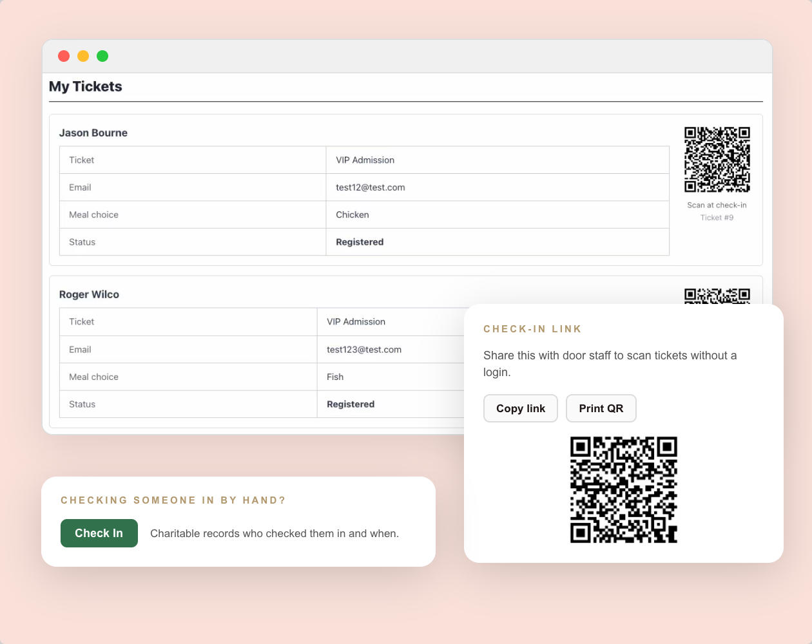Click Jason Bourne's Meal choice label cell
This screenshot has width=812, height=644.
(193, 214)
